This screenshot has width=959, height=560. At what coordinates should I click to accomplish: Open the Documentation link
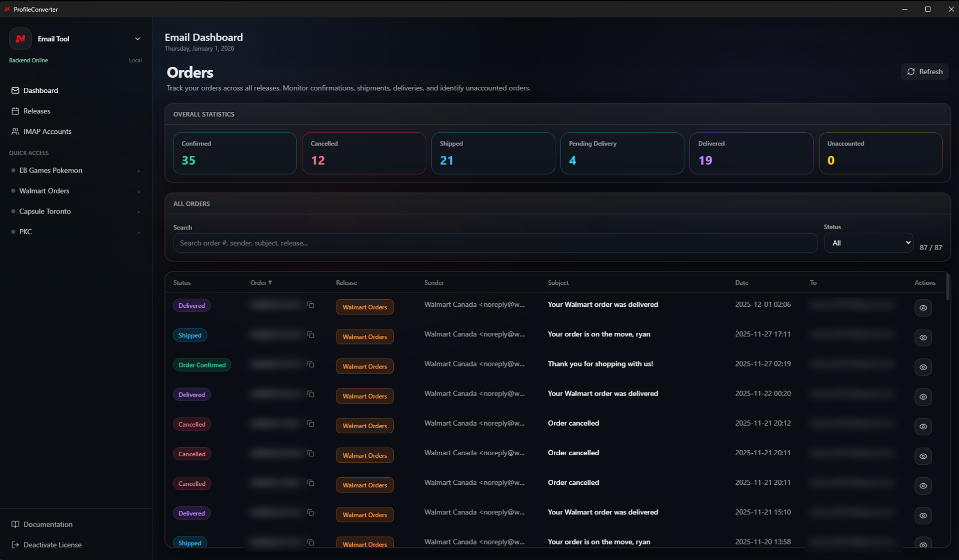pyautogui.click(x=48, y=524)
